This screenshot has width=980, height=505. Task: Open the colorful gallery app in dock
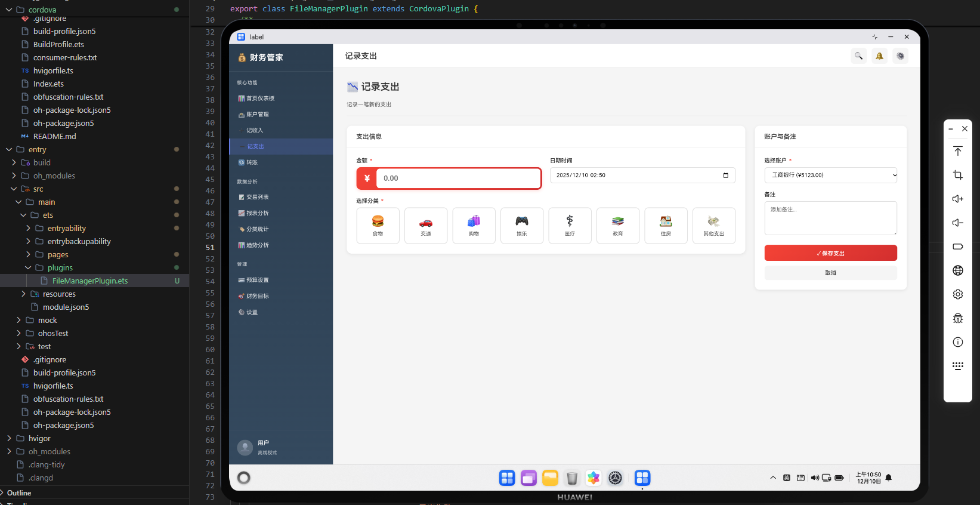click(x=593, y=478)
